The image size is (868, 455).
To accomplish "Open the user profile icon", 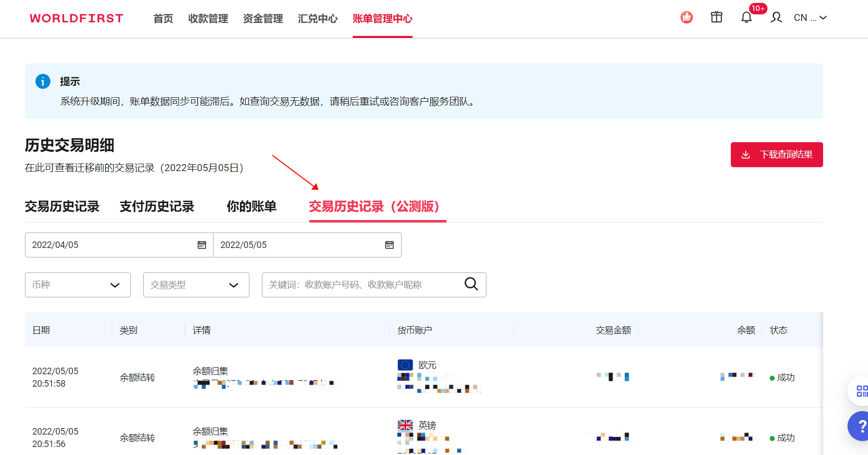I will click(776, 16).
